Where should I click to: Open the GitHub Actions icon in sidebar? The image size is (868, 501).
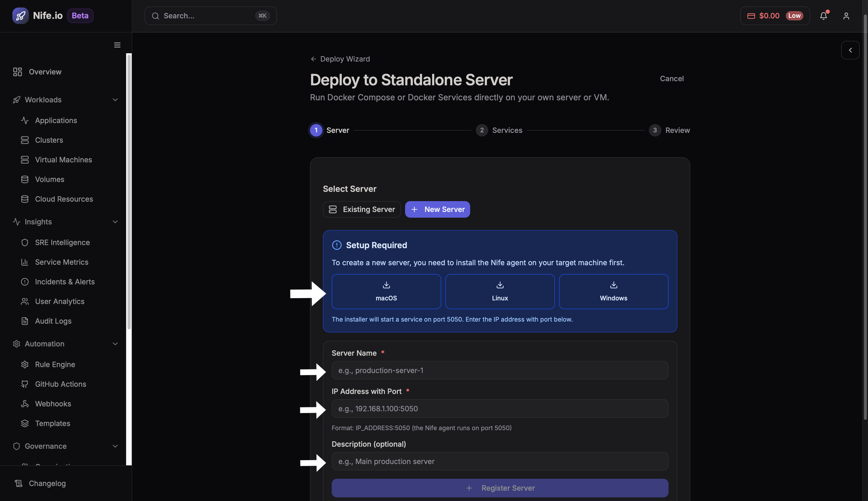click(x=25, y=384)
